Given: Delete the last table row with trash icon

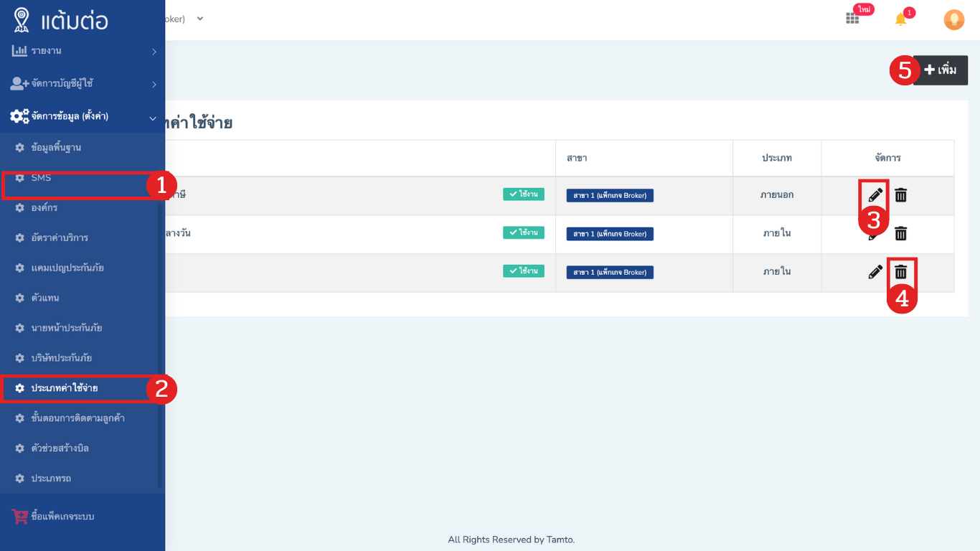Looking at the screenshot, I should (x=901, y=272).
